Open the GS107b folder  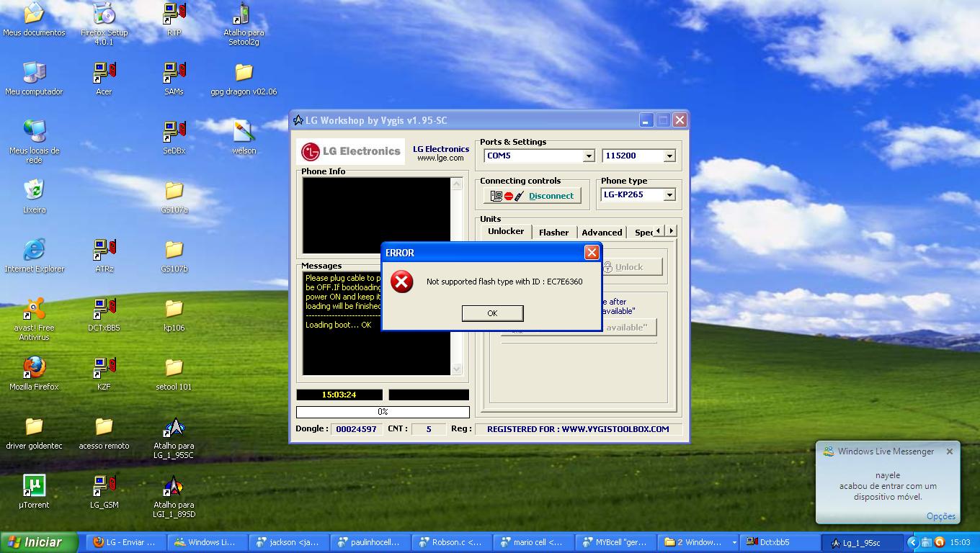point(174,256)
